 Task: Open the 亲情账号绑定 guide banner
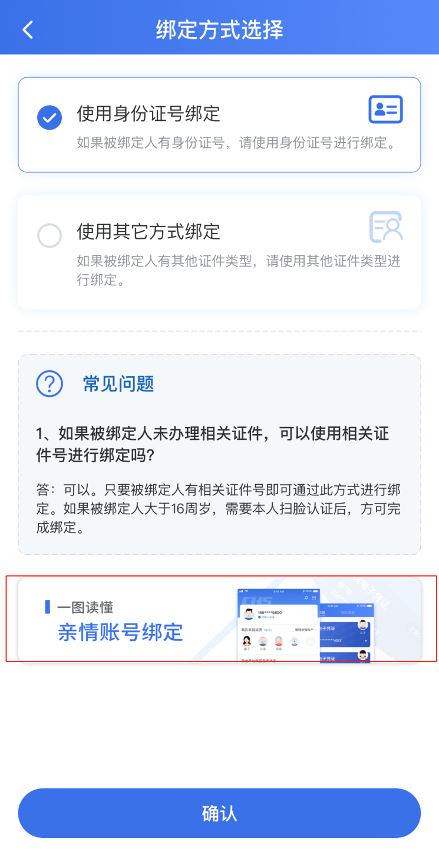pyautogui.click(x=219, y=619)
